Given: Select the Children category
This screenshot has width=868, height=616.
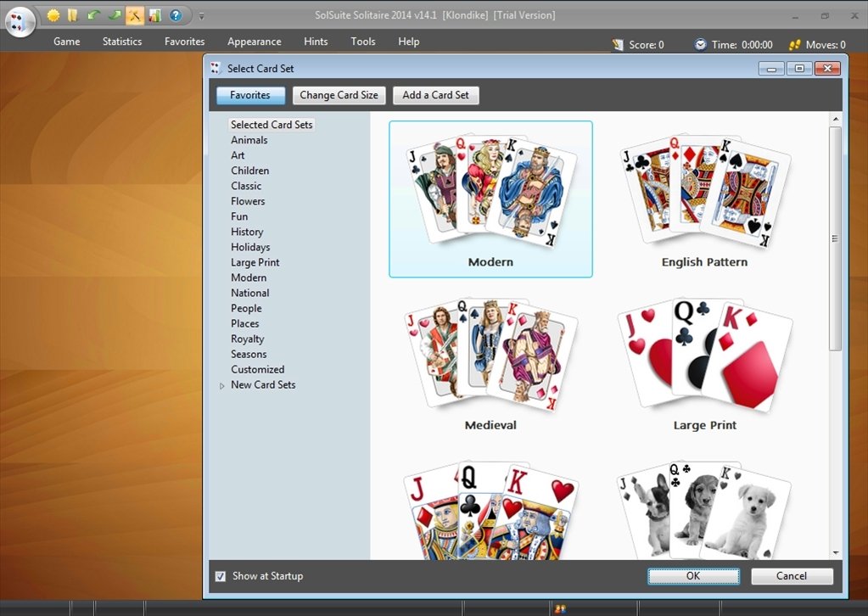Looking at the screenshot, I should pyautogui.click(x=249, y=171).
